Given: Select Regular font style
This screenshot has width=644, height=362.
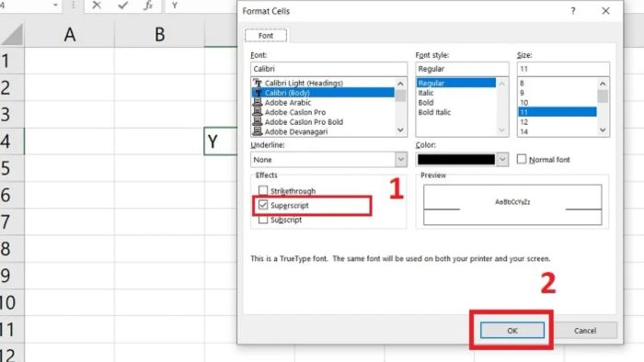Looking at the screenshot, I should coord(456,83).
